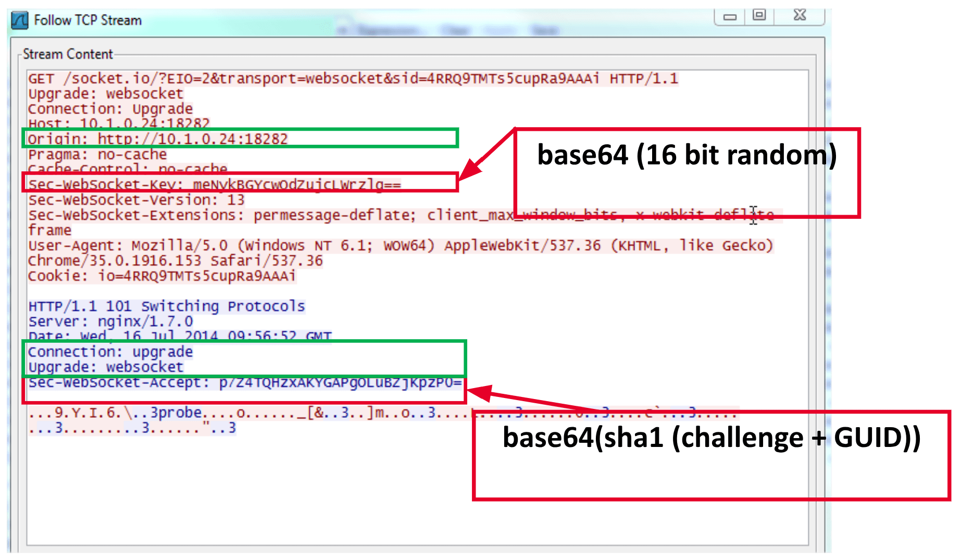Click the Sec-WebSocket-Extensions header line
This screenshot has width=961, height=560.
pyautogui.click(x=401, y=215)
